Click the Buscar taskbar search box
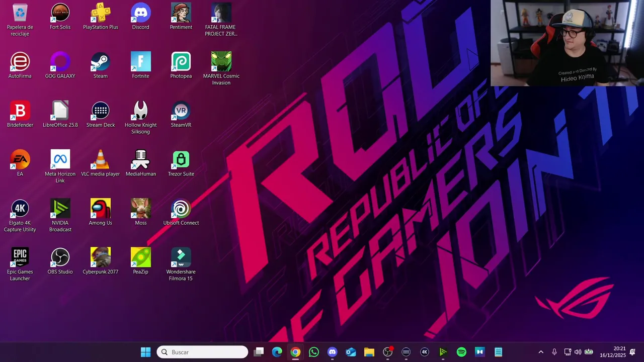Image resolution: width=644 pixels, height=362 pixels. pos(202,352)
